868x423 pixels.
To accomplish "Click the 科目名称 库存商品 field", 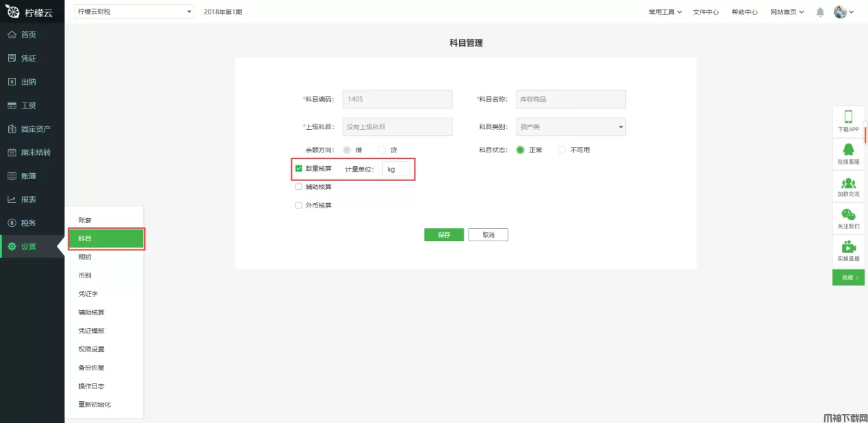I will (x=570, y=99).
